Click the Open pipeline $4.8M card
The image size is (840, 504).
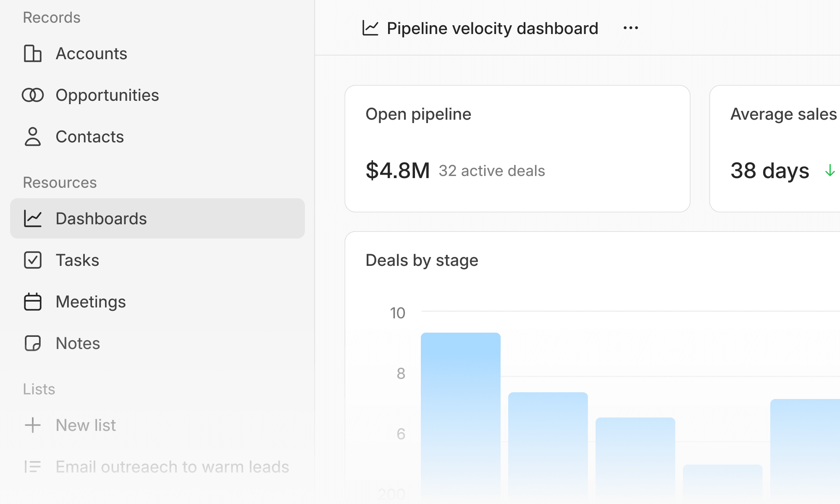click(517, 149)
